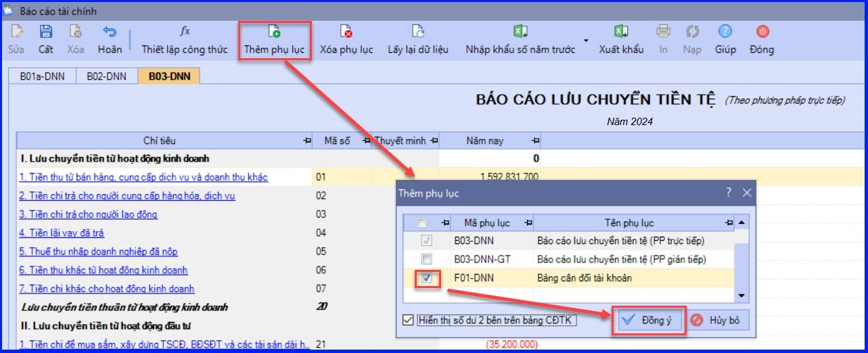
Task: Switch to B01a-DNN tab
Action: click(42, 76)
